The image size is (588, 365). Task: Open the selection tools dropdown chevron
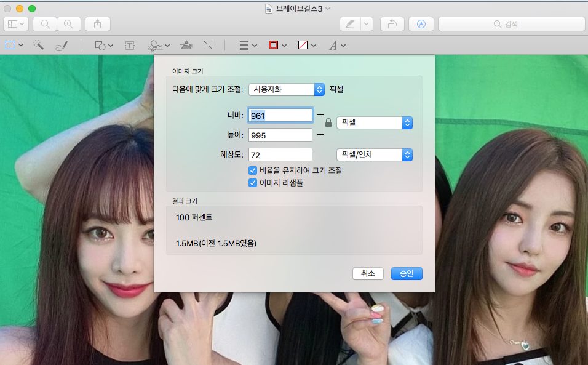click(21, 46)
